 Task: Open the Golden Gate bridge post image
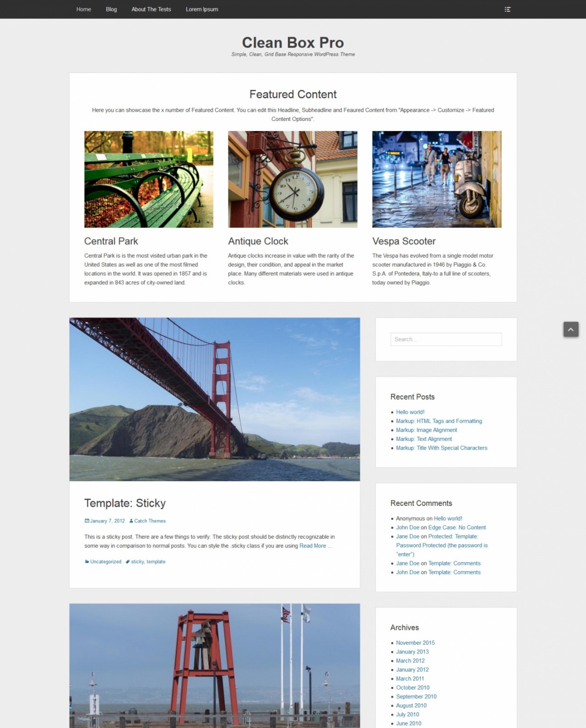(x=215, y=399)
